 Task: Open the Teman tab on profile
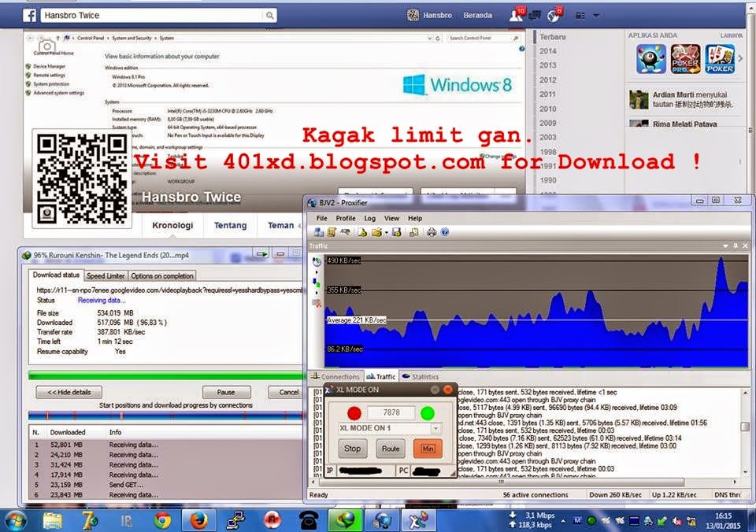tap(280, 225)
